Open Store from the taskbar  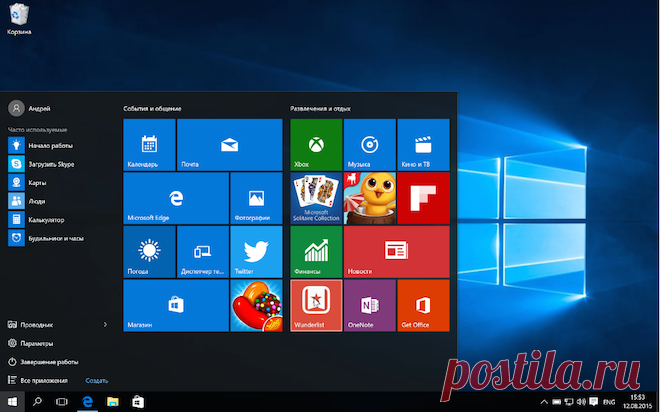[x=138, y=402]
